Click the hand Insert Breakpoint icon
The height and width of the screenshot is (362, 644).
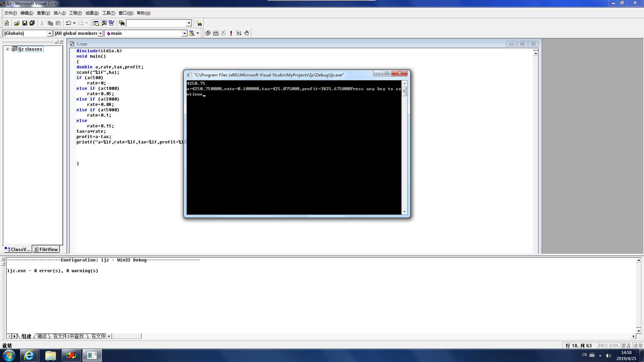pos(247,33)
